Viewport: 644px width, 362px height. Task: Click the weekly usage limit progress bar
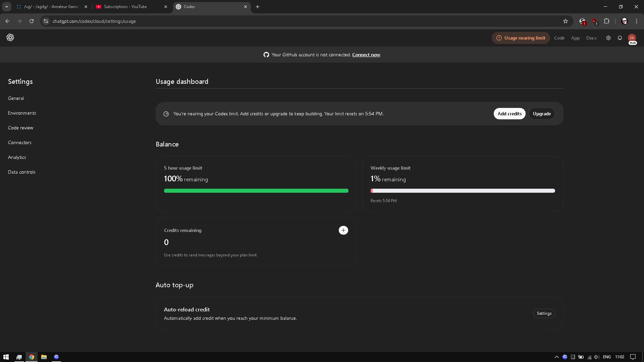coord(463,191)
